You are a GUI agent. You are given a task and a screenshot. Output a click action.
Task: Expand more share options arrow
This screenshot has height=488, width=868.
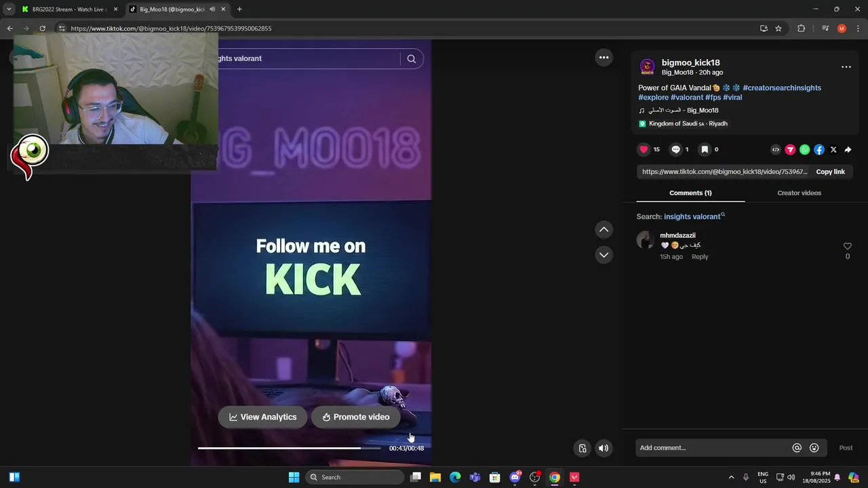pos(848,150)
